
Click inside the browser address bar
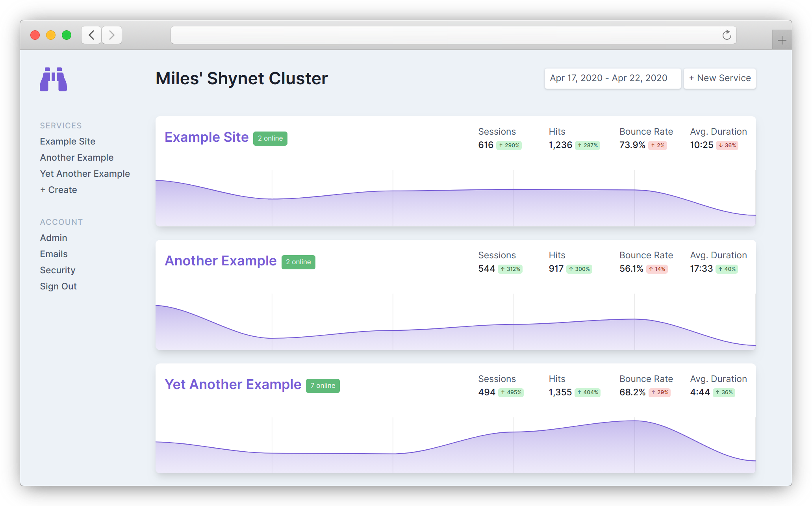point(433,35)
